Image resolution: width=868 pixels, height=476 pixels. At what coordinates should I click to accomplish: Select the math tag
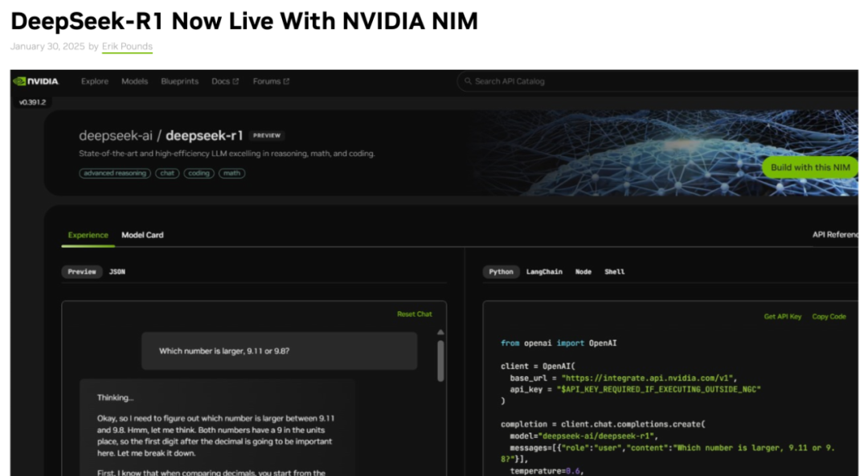[232, 174]
